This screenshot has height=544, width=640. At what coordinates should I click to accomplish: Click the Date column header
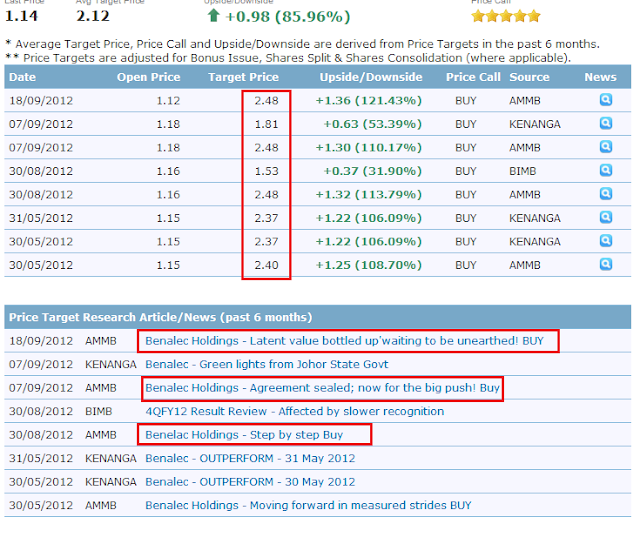point(22,77)
